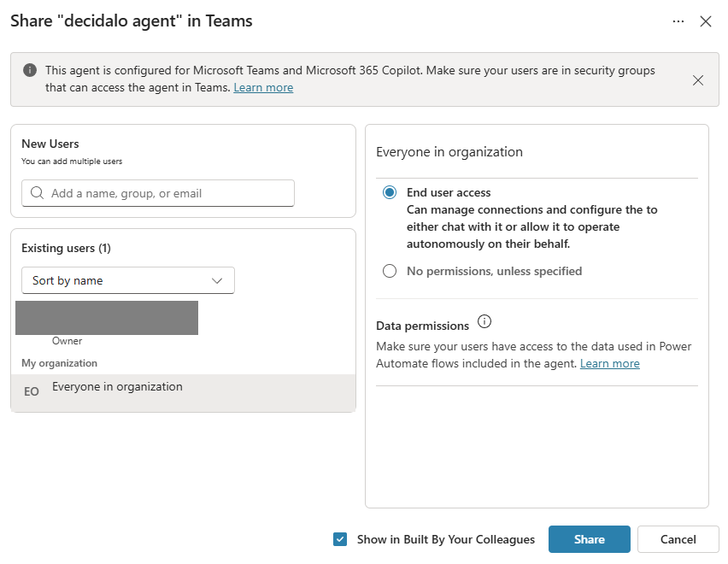The width and height of the screenshot is (728, 564).
Task: Show Data permissions info tooltip icon
Action: [x=484, y=321]
